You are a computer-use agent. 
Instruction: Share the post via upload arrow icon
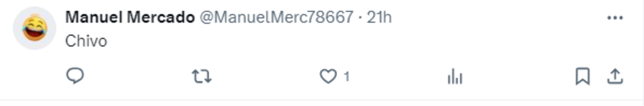[x=615, y=76]
